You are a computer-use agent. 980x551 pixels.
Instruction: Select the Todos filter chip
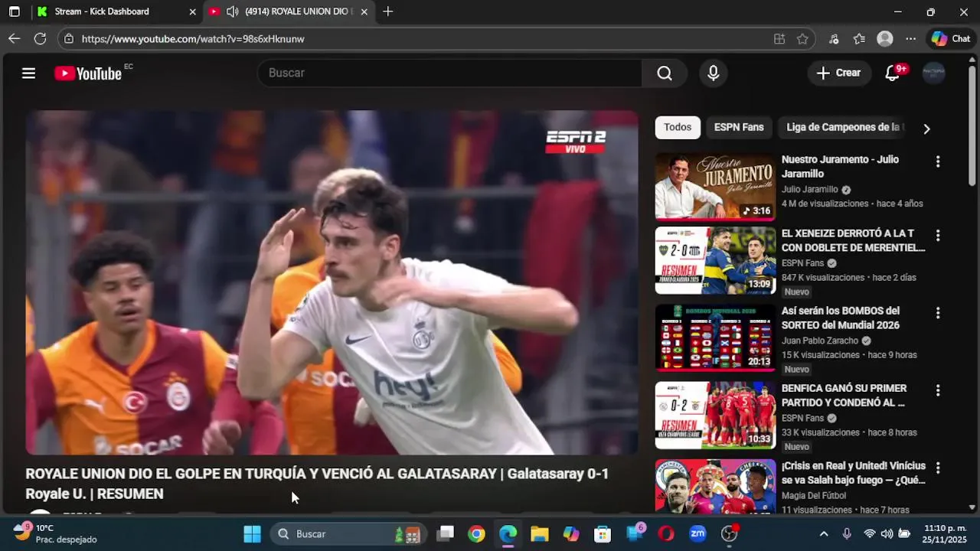(678, 127)
